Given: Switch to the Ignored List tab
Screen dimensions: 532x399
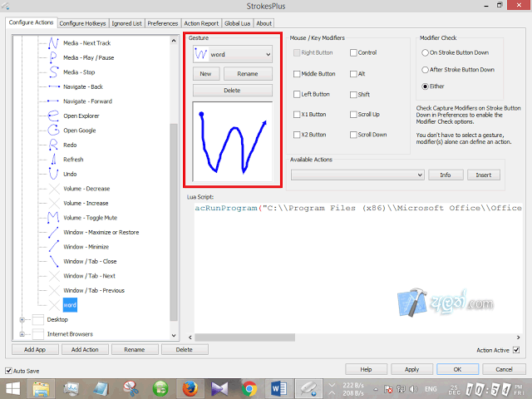Looking at the screenshot, I should pyautogui.click(x=126, y=23).
